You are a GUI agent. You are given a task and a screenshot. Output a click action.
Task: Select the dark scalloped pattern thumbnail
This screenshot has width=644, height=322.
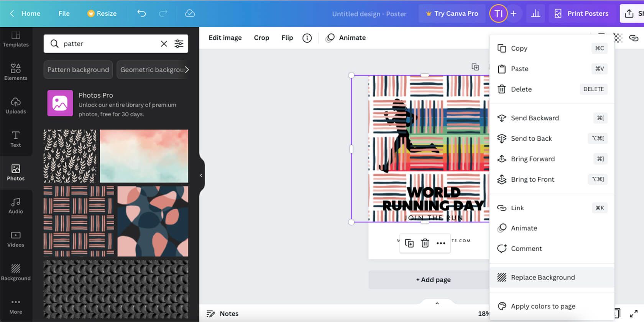[x=116, y=289]
